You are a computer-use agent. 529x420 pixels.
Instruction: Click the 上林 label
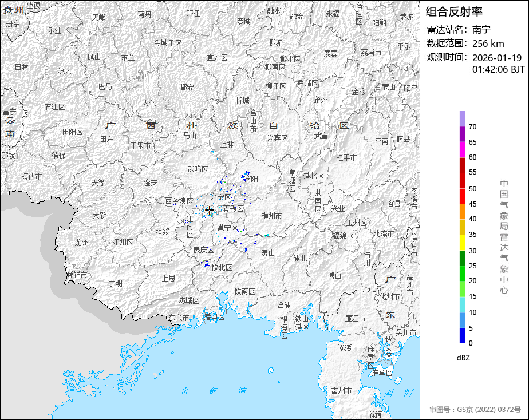tap(227, 144)
